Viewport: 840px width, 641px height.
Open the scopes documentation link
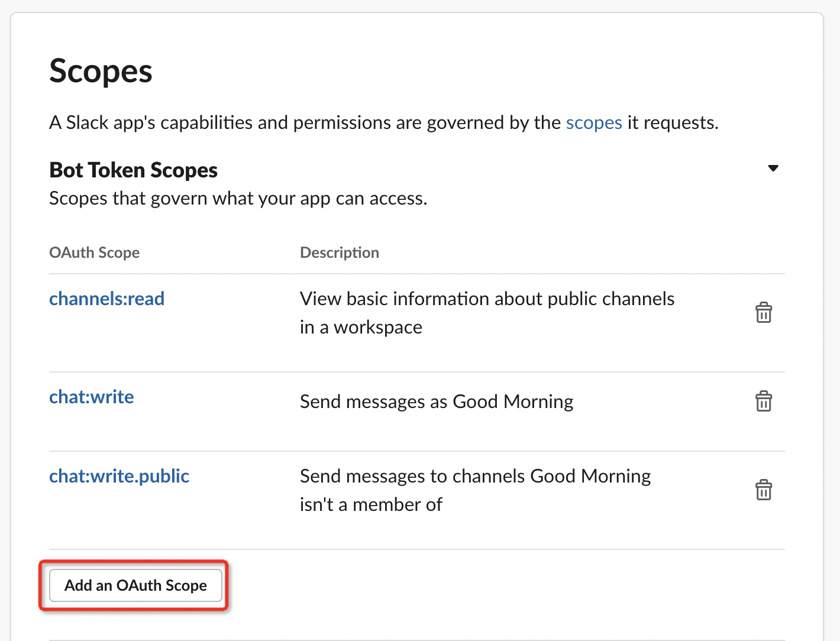point(593,123)
